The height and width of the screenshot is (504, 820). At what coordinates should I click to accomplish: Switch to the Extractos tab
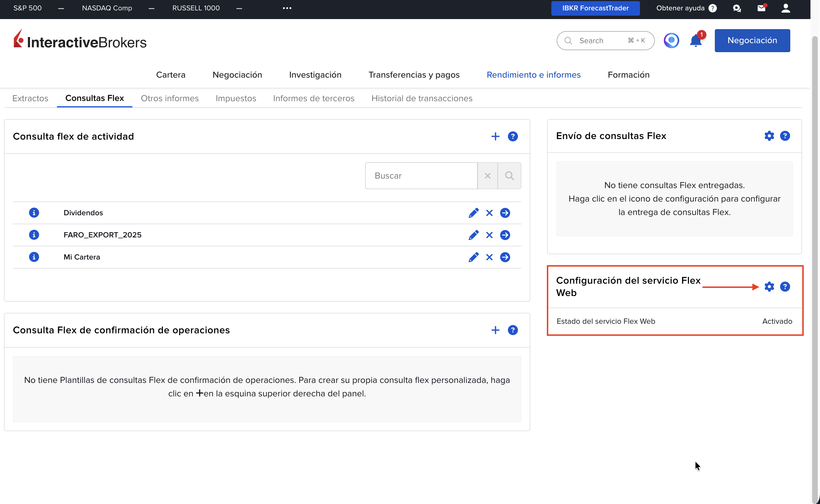pyautogui.click(x=30, y=98)
